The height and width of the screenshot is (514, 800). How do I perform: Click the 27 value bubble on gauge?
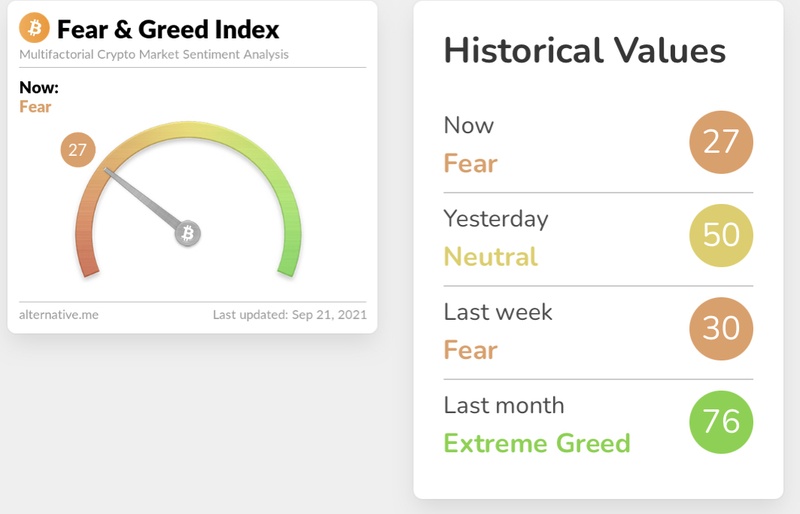(x=78, y=151)
